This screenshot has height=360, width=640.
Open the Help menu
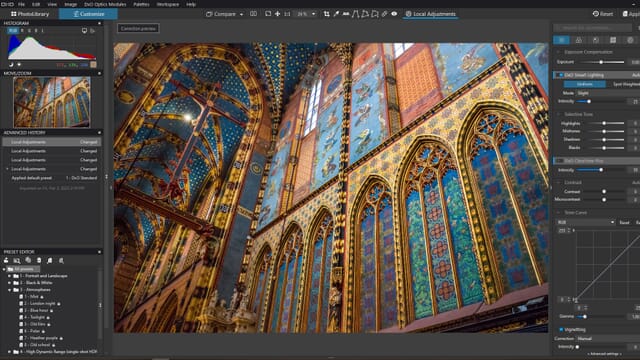click(191, 4)
